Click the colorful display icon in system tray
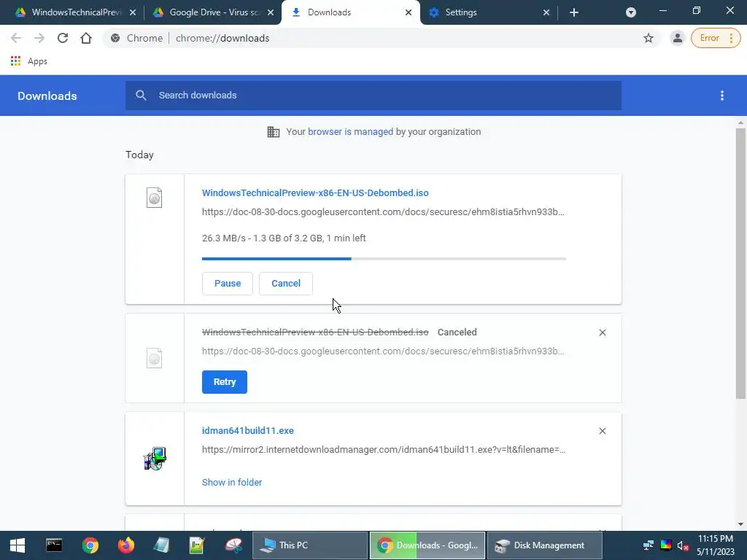 [666, 545]
